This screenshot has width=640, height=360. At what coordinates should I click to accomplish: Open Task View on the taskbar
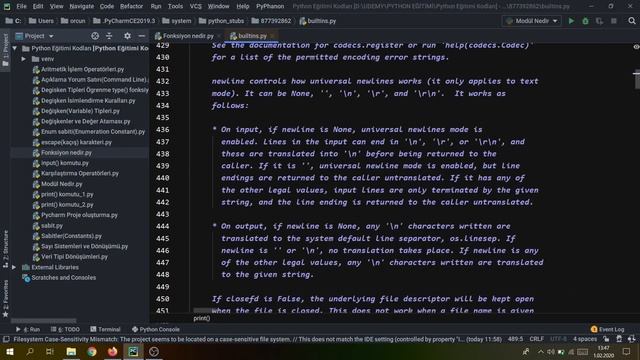tap(50, 351)
